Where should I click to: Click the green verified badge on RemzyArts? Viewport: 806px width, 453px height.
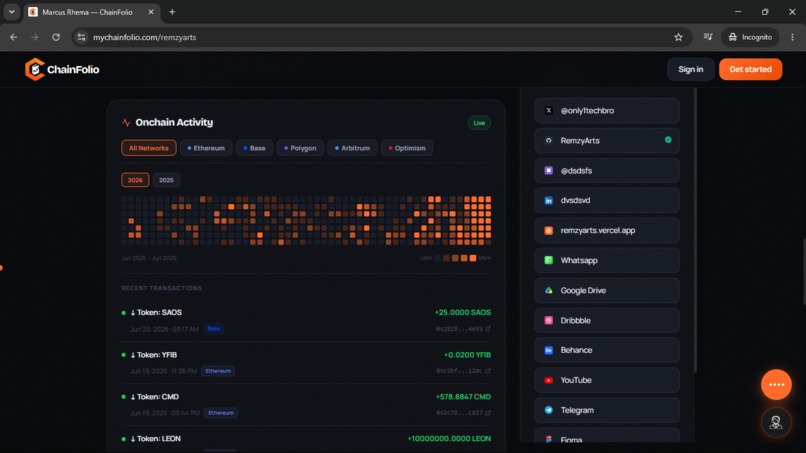668,140
